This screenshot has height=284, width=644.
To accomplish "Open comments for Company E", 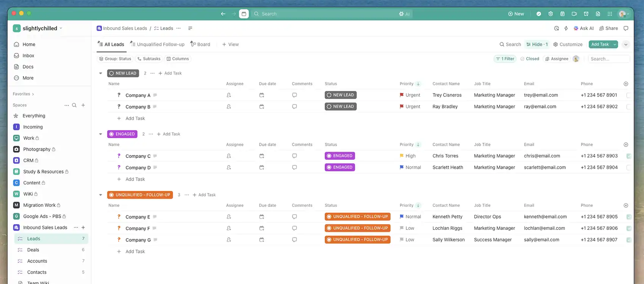I will pos(294,217).
